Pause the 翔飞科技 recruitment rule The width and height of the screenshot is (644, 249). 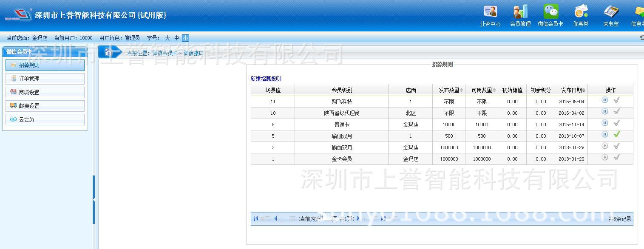[x=604, y=100]
